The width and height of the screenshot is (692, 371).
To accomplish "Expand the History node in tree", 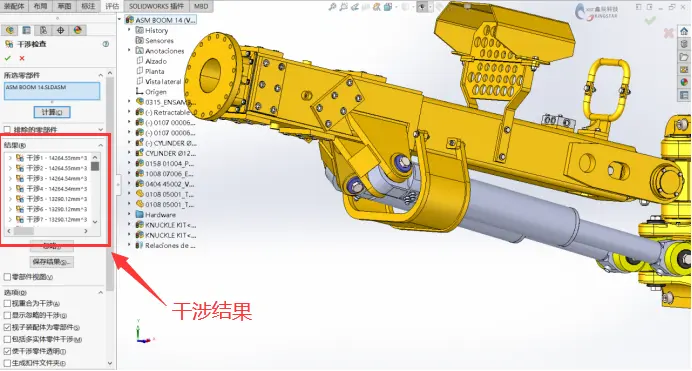I will coord(129,30).
